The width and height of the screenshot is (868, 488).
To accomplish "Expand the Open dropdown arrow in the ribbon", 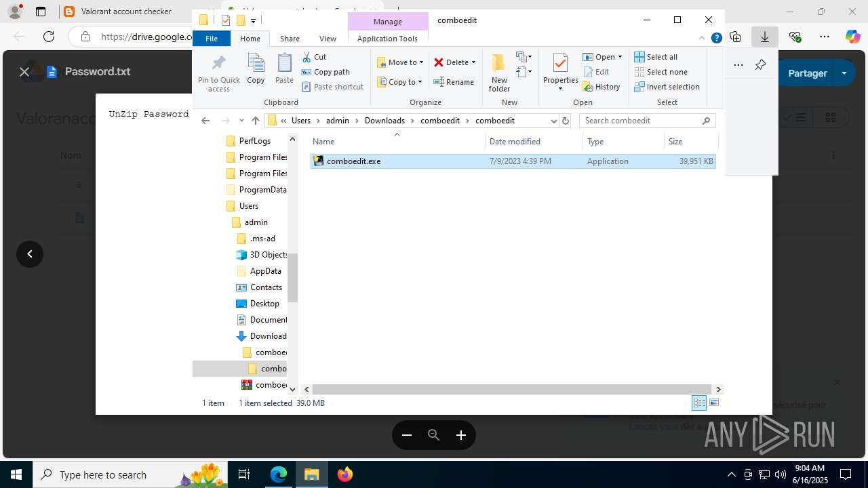I will click(620, 57).
